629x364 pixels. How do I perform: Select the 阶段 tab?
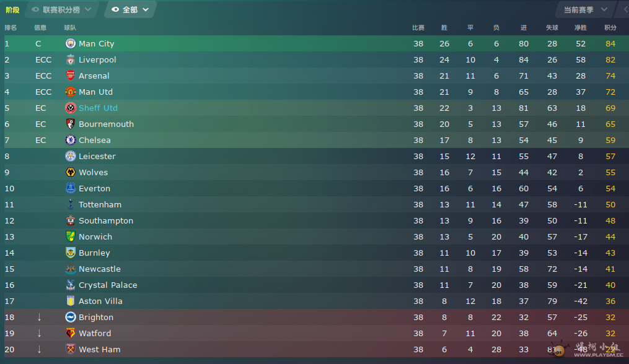[12, 10]
